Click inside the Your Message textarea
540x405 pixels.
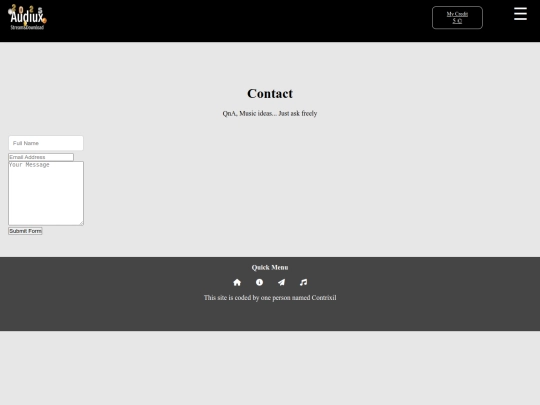[x=46, y=193]
